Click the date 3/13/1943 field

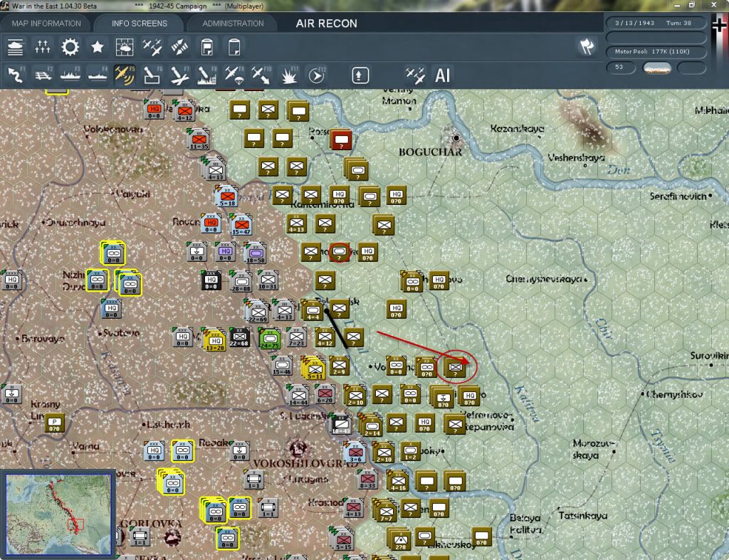tap(634, 23)
